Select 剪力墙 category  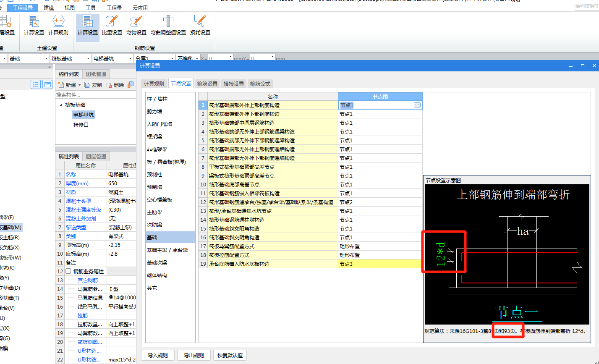click(170, 111)
